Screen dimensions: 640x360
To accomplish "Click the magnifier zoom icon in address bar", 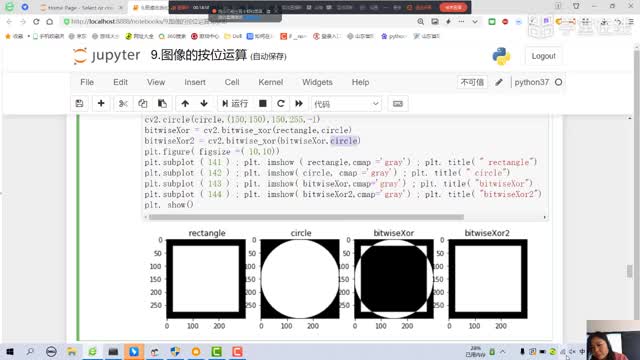I will (420, 22).
